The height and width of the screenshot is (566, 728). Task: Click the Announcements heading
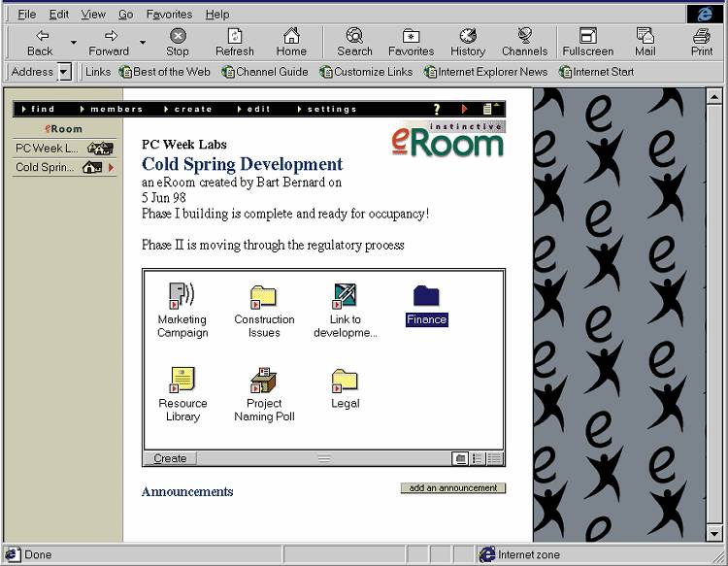(x=187, y=491)
